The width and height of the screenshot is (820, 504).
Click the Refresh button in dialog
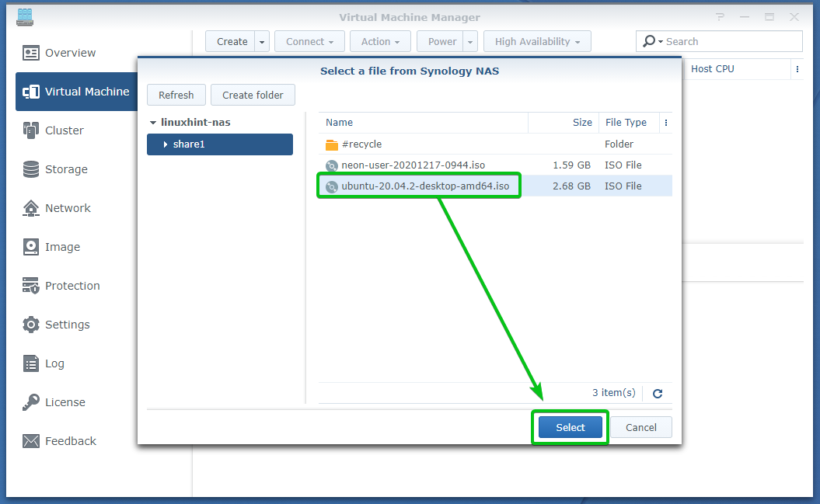(x=176, y=95)
